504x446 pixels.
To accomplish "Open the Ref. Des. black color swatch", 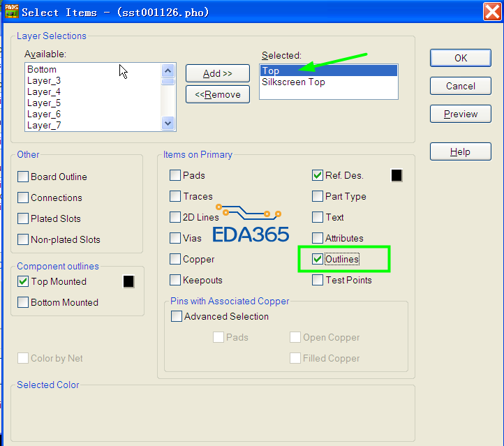I will [396, 175].
